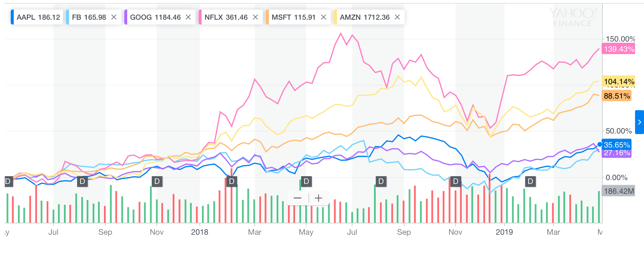Select the GOOG 1184.46 ticker label
This screenshot has width=644, height=255.
pos(155,17)
